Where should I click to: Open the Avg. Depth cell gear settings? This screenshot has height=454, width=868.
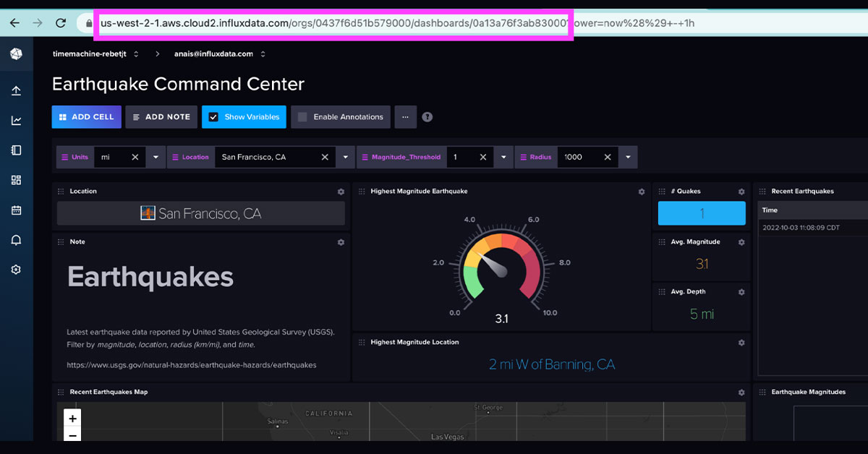(741, 292)
